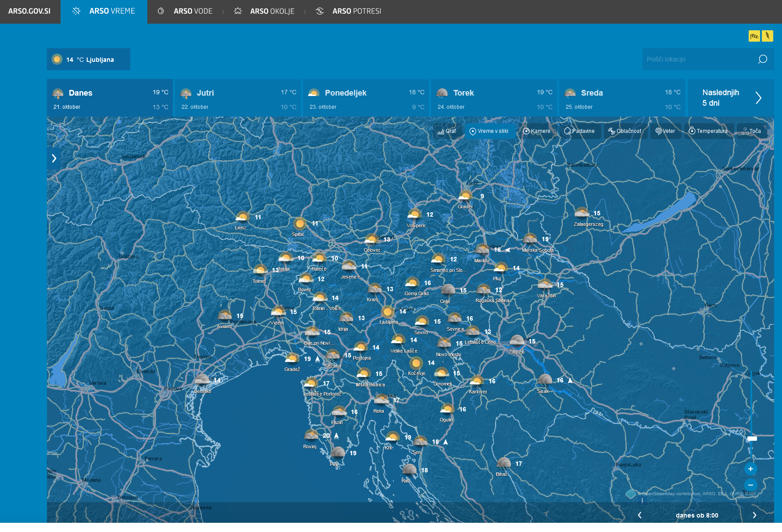The image size is (782, 532).
Task: Click the search magnifier icon
Action: [763, 59]
